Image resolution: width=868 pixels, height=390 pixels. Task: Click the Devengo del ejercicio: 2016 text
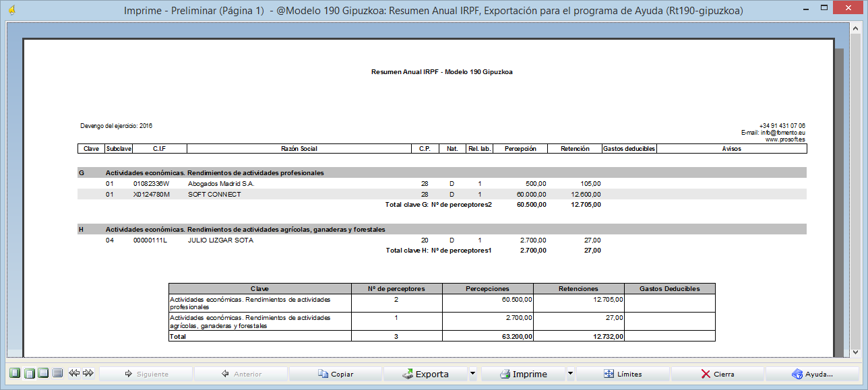(116, 126)
